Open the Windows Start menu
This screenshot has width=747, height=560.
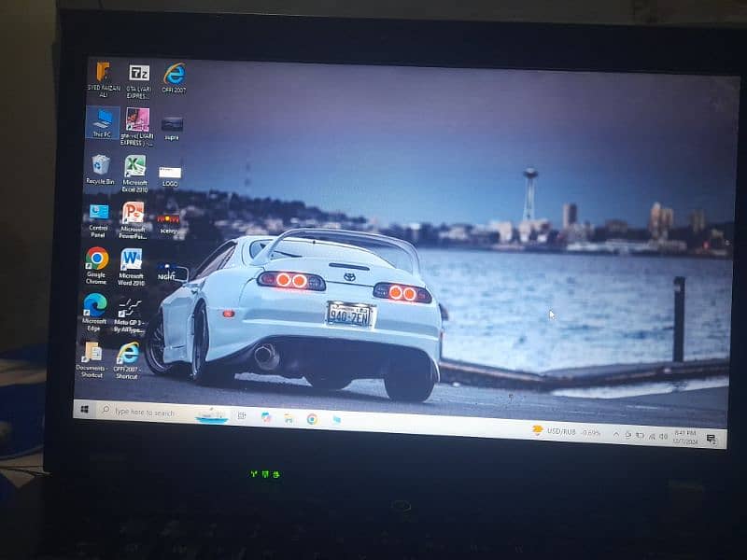pyautogui.click(x=84, y=409)
